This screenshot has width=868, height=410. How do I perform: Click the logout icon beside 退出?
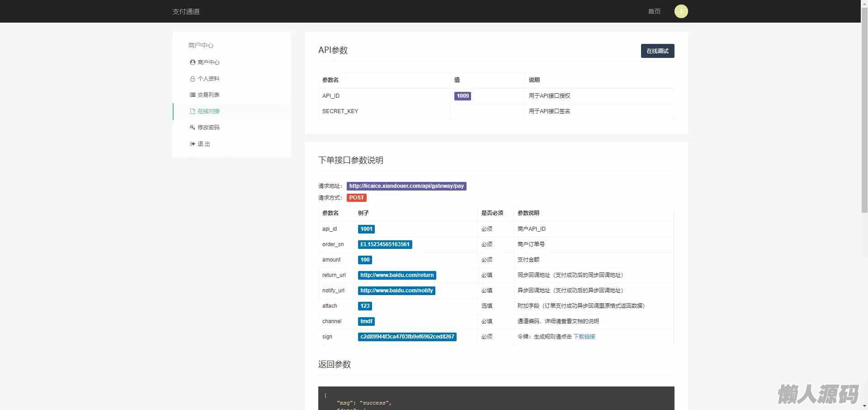tap(193, 144)
